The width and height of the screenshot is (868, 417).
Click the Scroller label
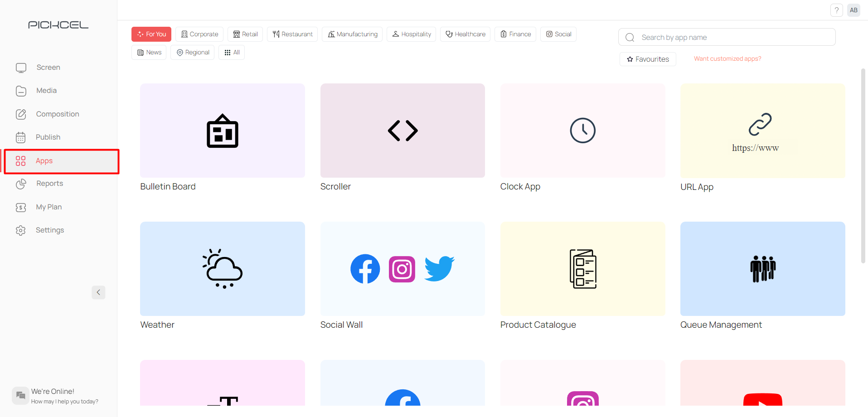335,187
